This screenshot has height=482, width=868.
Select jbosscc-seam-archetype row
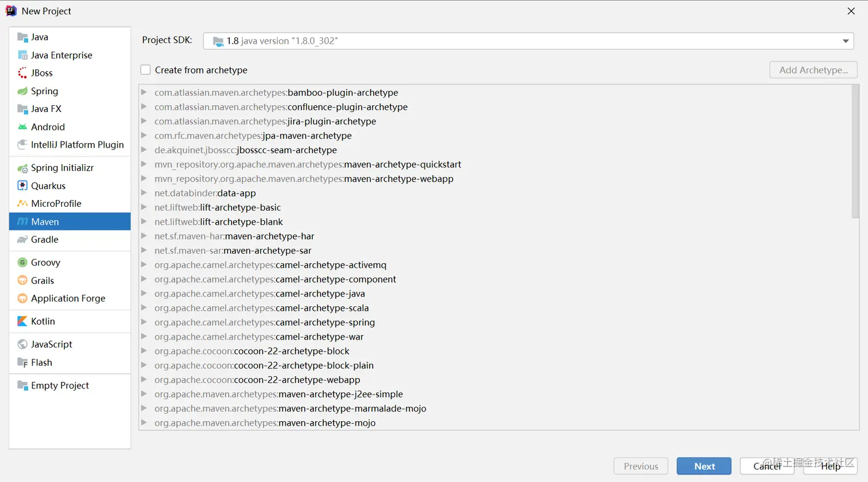[x=495, y=150]
